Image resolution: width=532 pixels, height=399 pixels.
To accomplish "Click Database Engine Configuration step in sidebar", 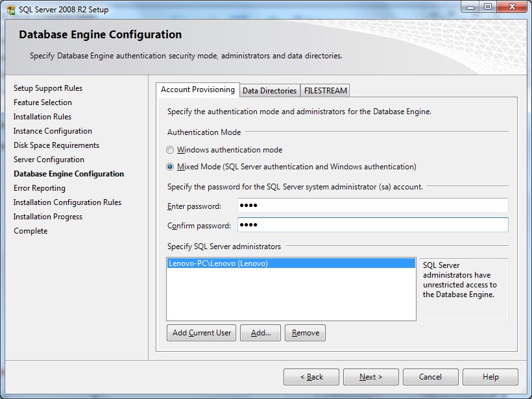I will (69, 174).
